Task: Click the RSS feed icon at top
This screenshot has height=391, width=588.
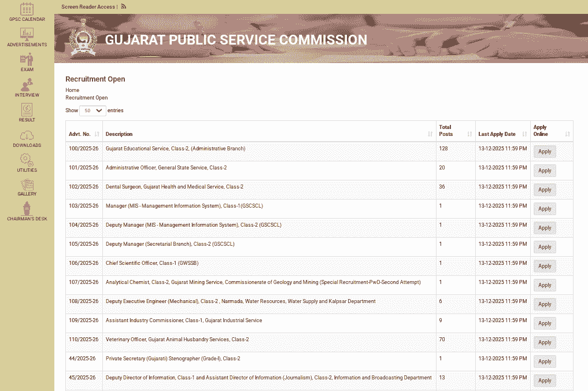Action: (x=123, y=6)
